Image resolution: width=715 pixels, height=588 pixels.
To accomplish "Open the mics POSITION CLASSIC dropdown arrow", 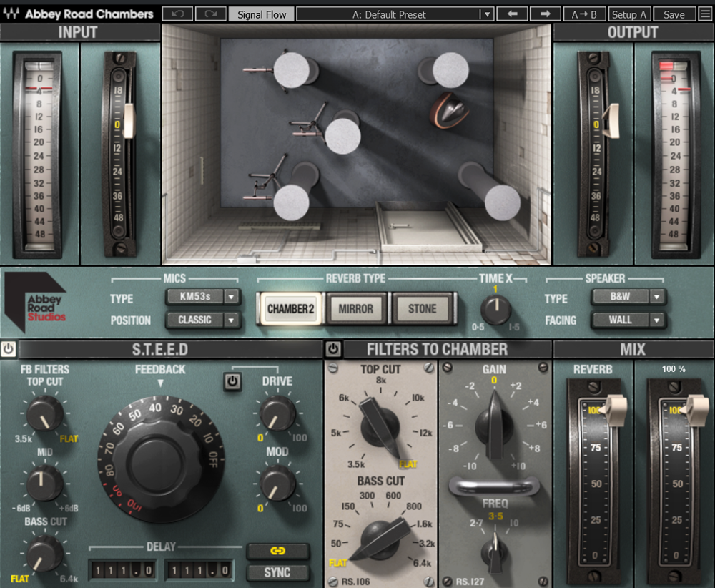I will click(x=232, y=320).
